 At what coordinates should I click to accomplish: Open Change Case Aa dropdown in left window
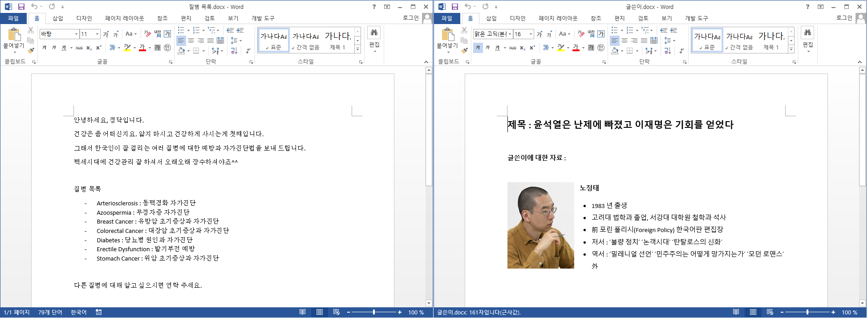tap(130, 34)
